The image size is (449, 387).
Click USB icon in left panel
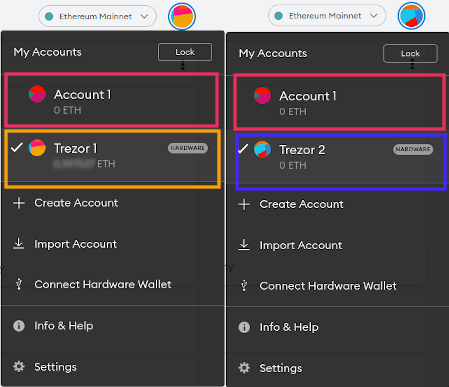pos(19,284)
